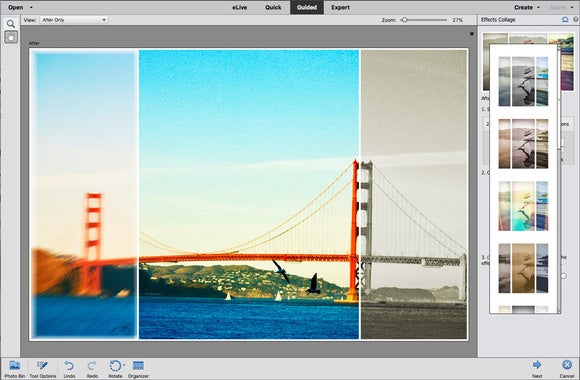580x380 pixels.
Task: Click the Zoom slider handle
Action: point(405,20)
